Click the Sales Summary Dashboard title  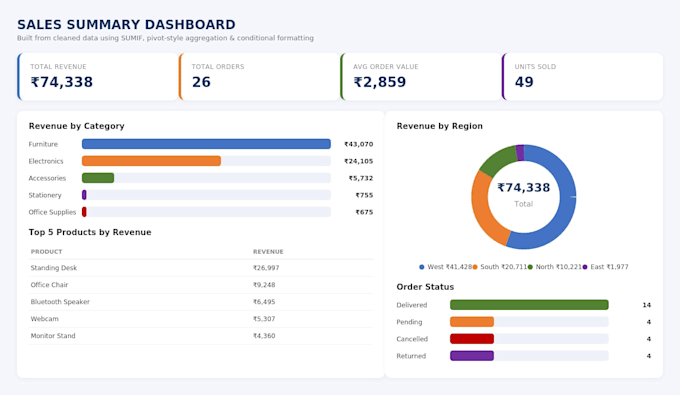(x=126, y=25)
